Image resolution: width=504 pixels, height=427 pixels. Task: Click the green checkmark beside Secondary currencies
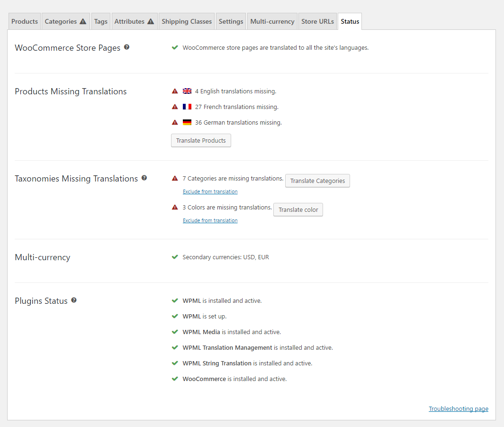coord(175,257)
